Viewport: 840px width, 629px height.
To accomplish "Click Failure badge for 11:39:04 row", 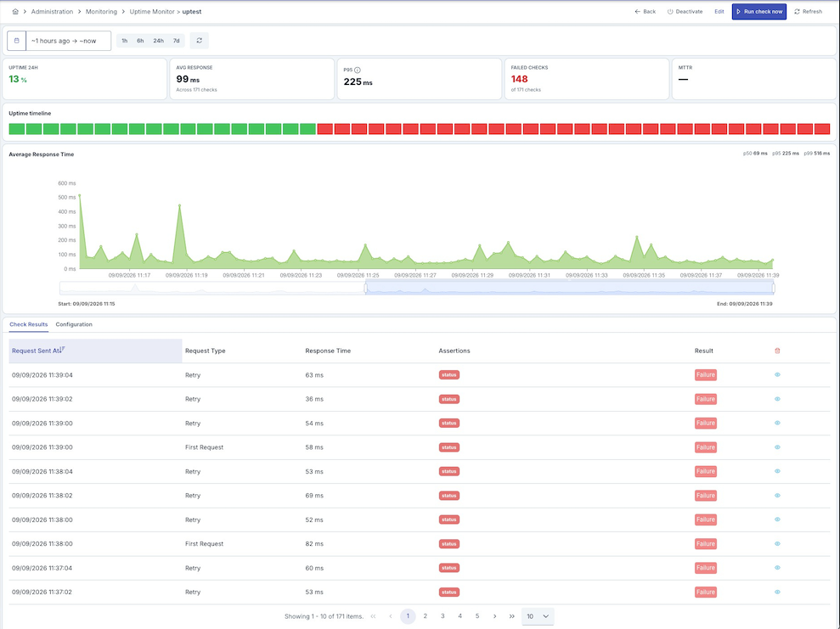I will [x=706, y=374].
